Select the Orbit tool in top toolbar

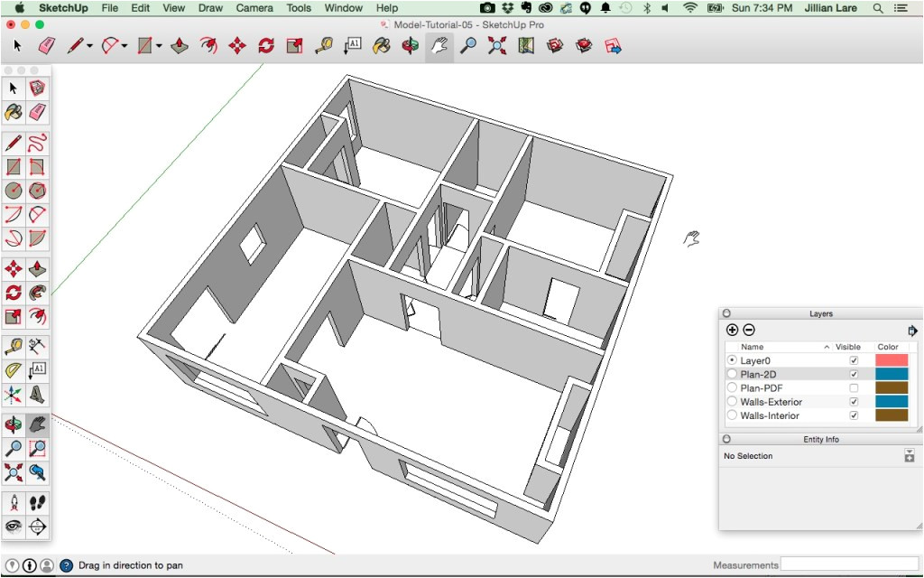(x=410, y=45)
